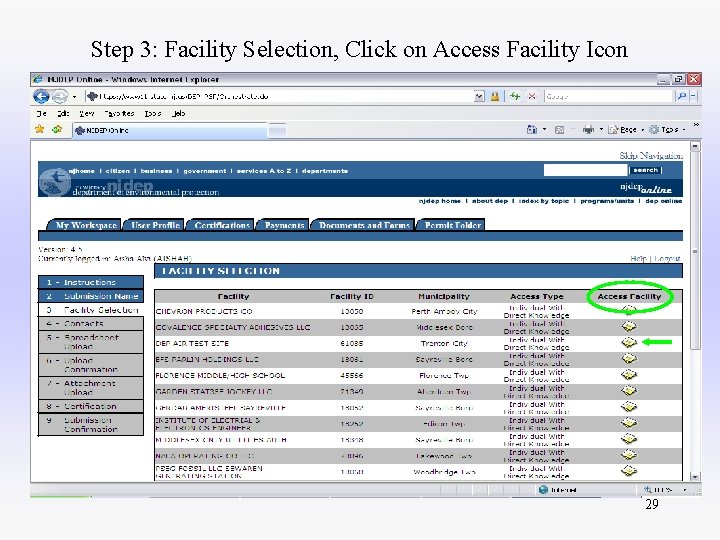Open a new blank browser tab
The width and height of the screenshot is (720, 540).
277,131
